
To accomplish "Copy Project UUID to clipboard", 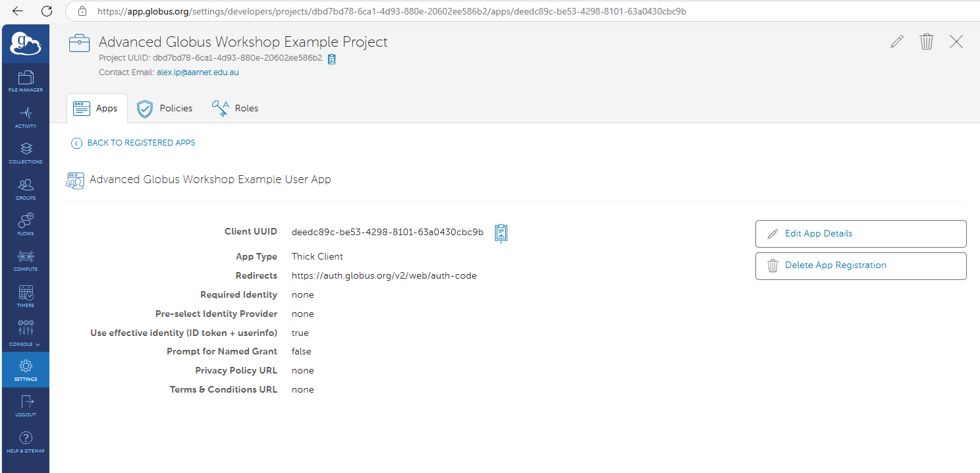I will click(332, 59).
